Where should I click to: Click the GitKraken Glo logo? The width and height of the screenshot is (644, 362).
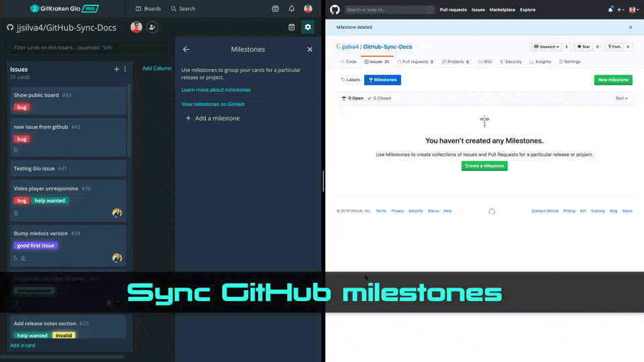click(64, 8)
